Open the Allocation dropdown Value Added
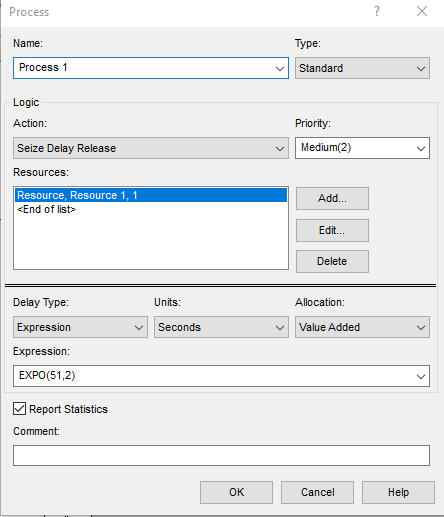 click(362, 327)
